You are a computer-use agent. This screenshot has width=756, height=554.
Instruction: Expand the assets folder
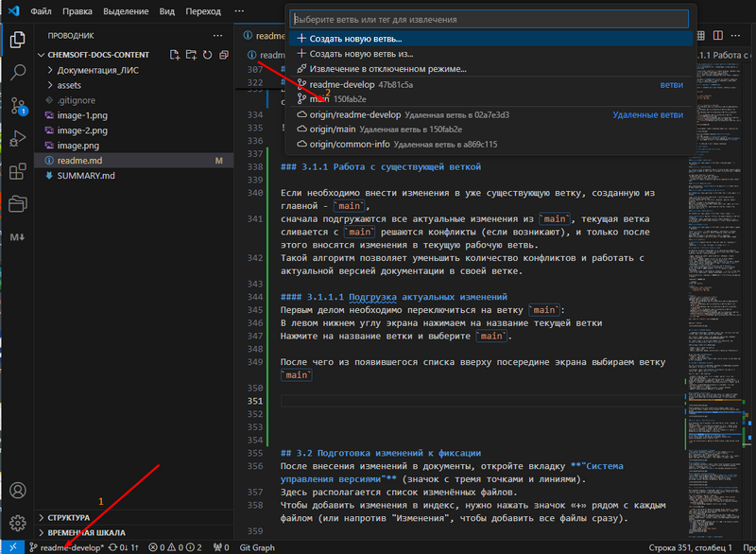[x=134, y=85]
